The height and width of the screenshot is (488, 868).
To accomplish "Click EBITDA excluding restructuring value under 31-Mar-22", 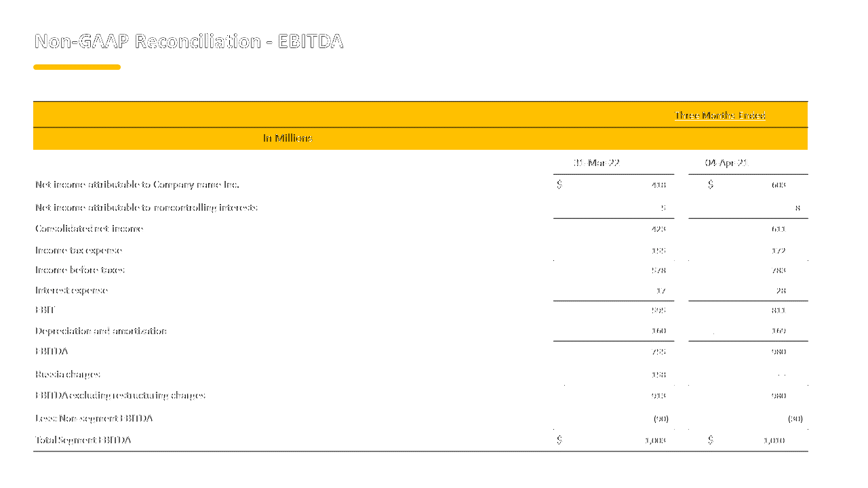I will (x=658, y=396).
